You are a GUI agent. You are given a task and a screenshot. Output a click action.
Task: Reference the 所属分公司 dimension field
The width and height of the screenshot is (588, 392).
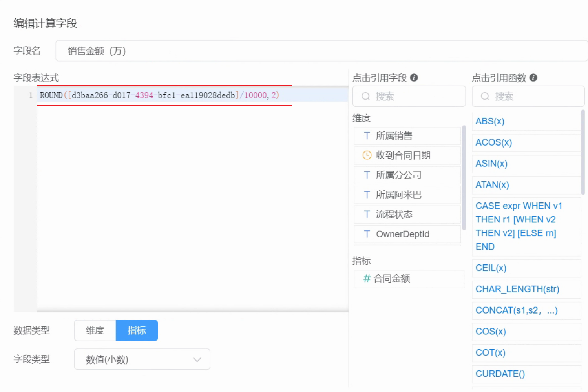[x=407, y=175]
